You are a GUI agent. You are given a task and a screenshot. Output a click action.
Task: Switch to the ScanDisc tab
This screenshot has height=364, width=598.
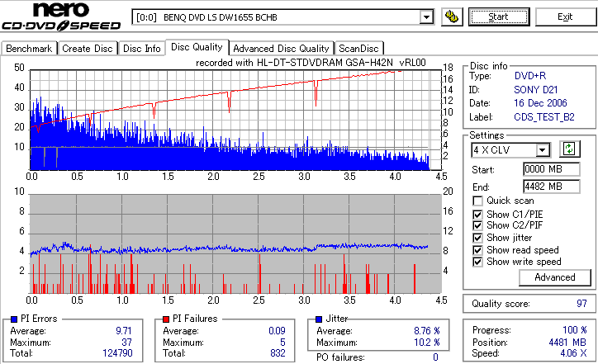tap(358, 49)
